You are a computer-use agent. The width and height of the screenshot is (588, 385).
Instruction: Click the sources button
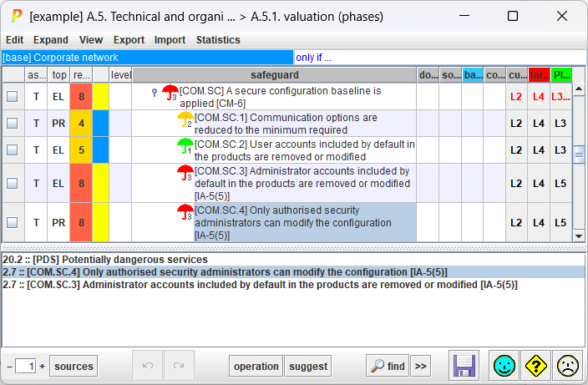[73, 366]
